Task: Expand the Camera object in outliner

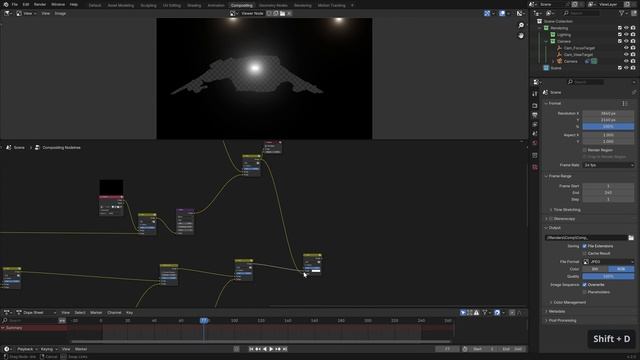Action: [x=553, y=61]
